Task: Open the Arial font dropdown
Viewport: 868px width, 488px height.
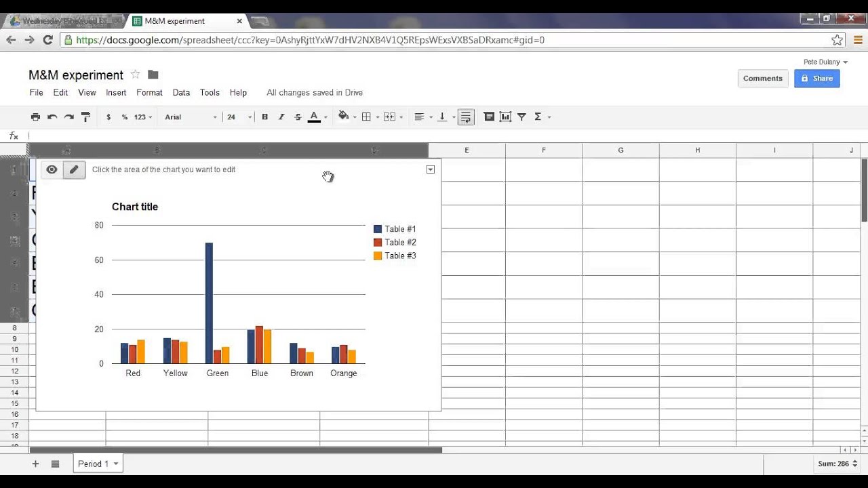Action: point(191,117)
